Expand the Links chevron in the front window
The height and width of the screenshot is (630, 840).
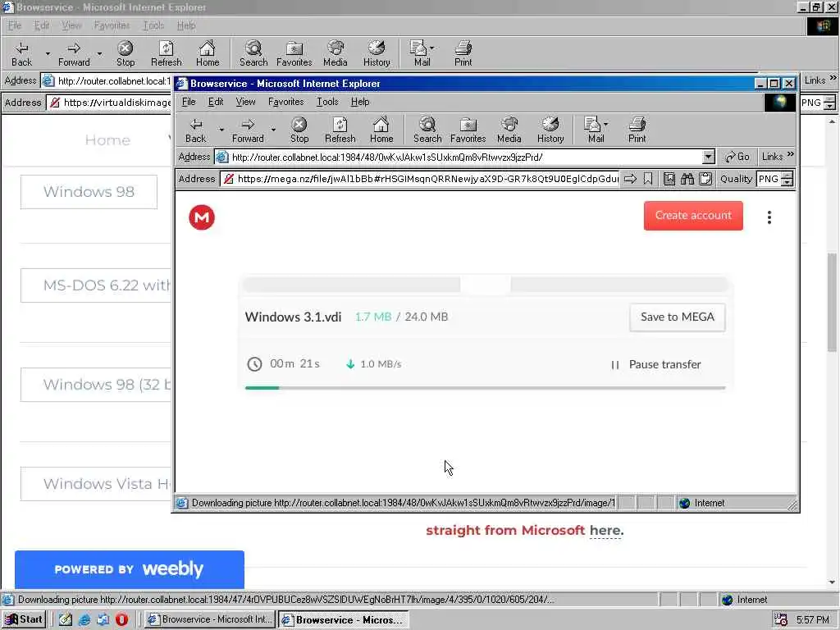pos(790,155)
